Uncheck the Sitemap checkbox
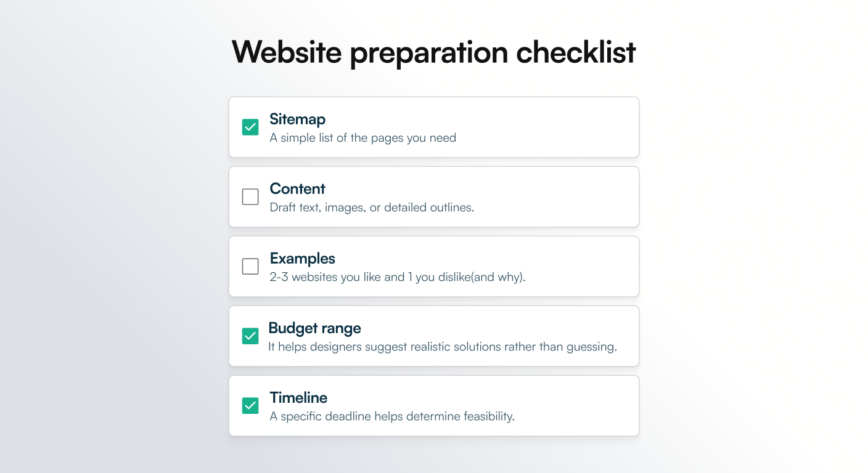Screen dimensions: 868x473 coord(250,127)
